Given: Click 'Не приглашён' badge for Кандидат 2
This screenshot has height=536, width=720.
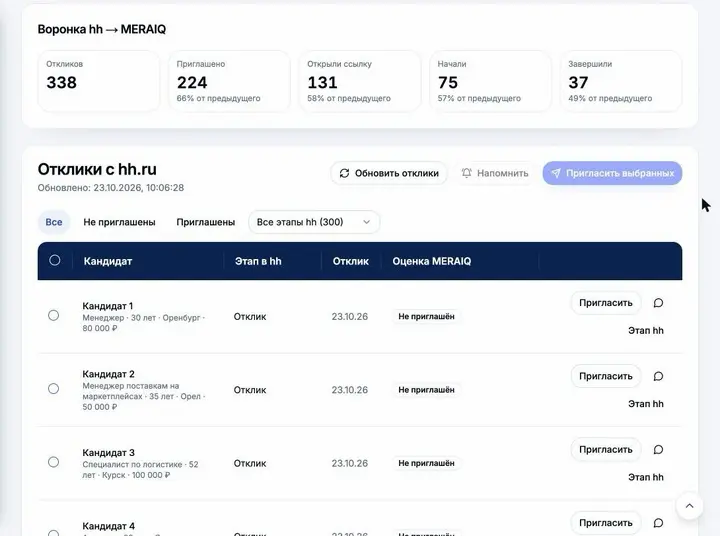Looking at the screenshot, I should pos(426,390).
